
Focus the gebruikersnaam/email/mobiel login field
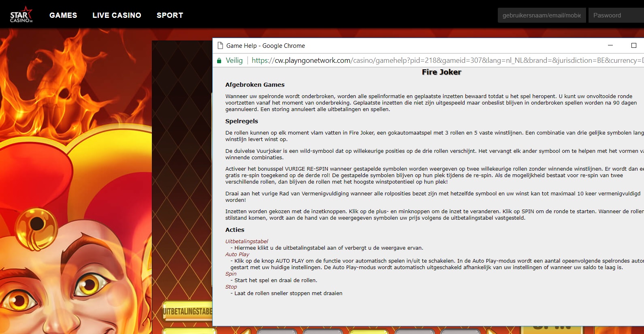[x=542, y=15]
